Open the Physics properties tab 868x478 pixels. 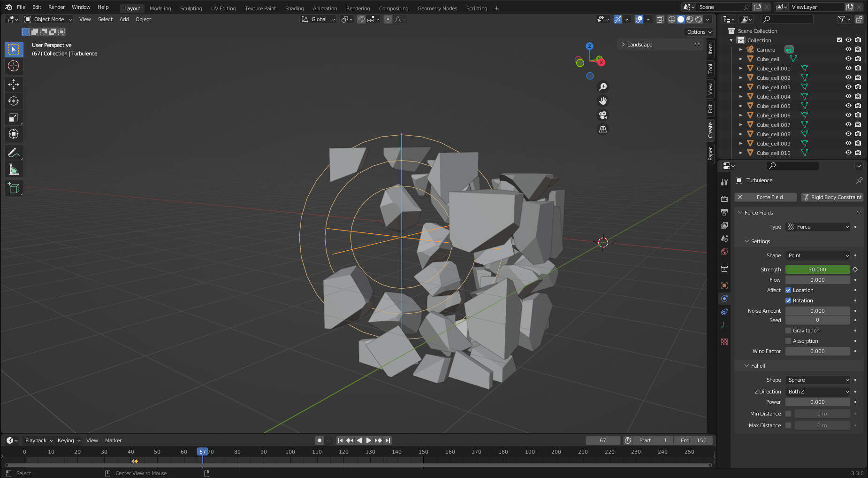[x=724, y=299]
